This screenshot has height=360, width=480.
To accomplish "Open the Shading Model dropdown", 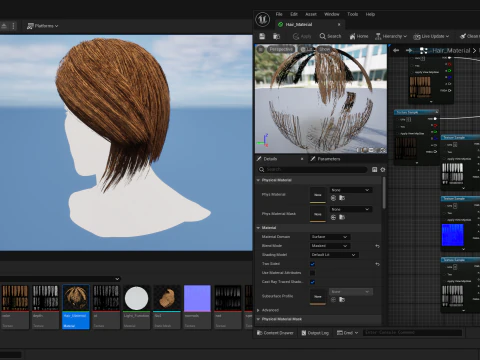I will pos(334,255).
